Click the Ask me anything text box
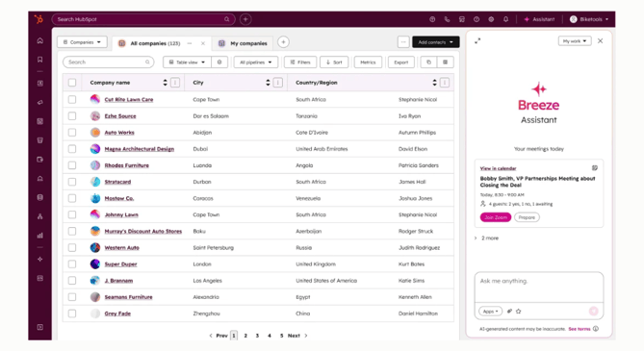644x351 pixels. [539, 287]
